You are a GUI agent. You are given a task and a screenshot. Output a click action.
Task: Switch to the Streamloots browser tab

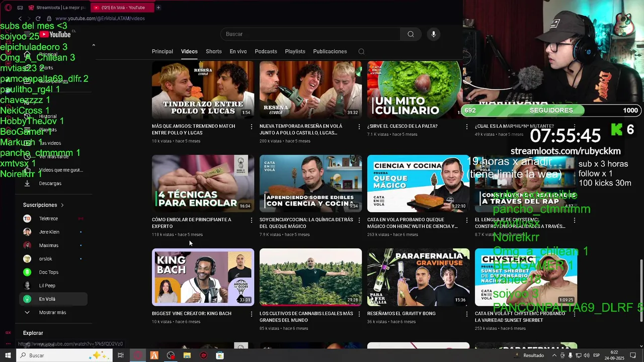(x=57, y=8)
